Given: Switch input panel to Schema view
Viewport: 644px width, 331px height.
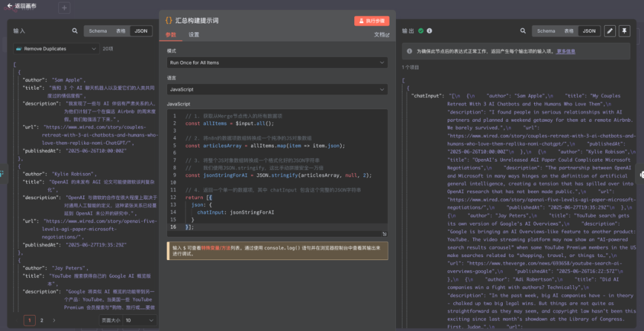Looking at the screenshot, I should point(98,31).
